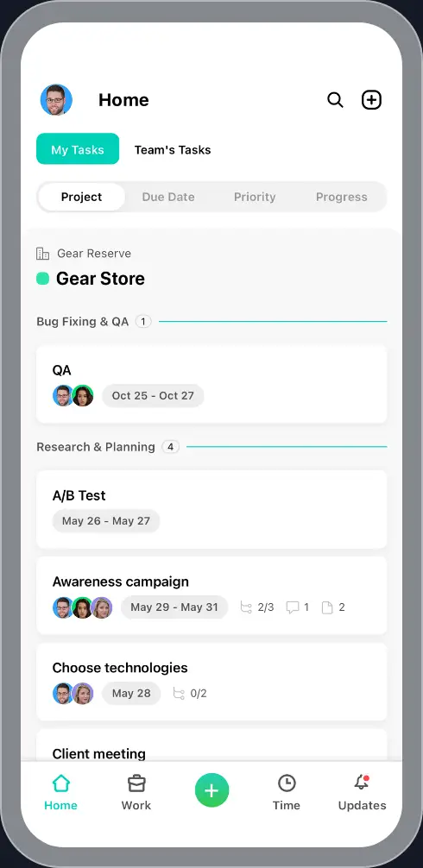Open attachments file icon showing 2
The image size is (423, 868).
click(327, 607)
